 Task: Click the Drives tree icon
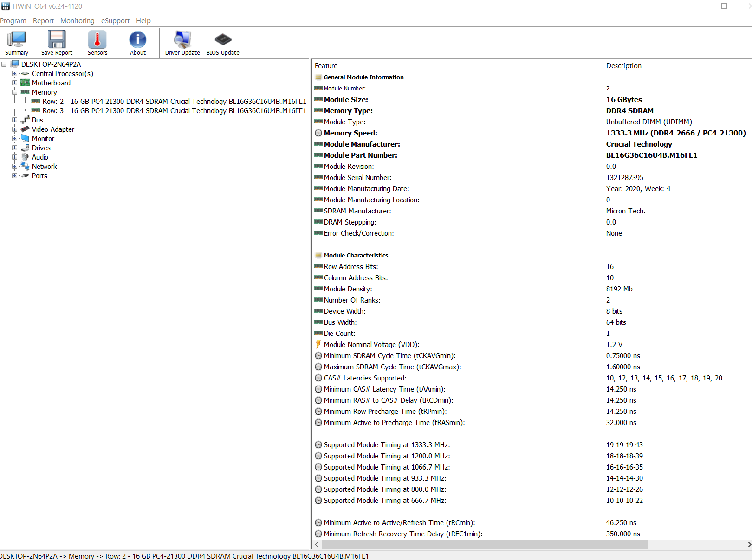point(25,148)
